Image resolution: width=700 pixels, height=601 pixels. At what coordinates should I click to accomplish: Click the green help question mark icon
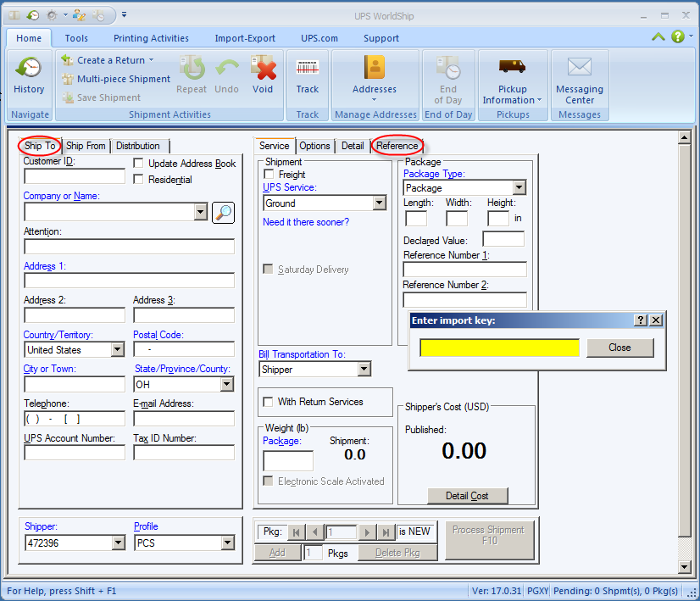(678, 36)
